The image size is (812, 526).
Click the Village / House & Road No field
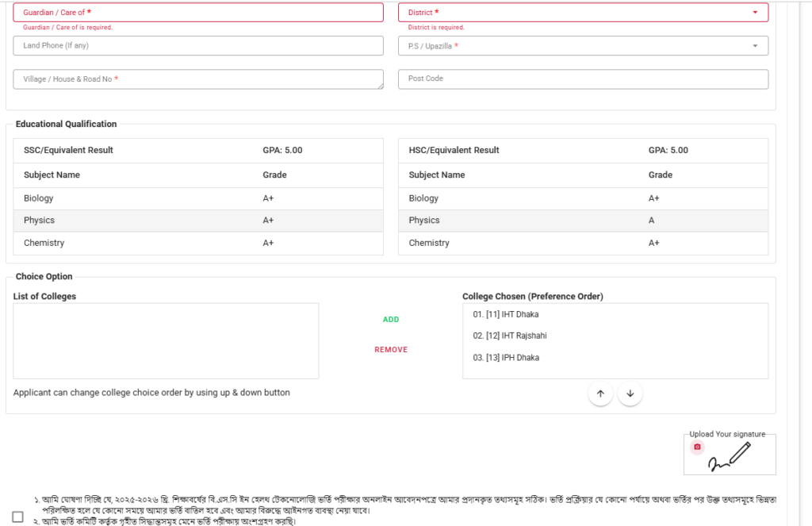pyautogui.click(x=197, y=79)
